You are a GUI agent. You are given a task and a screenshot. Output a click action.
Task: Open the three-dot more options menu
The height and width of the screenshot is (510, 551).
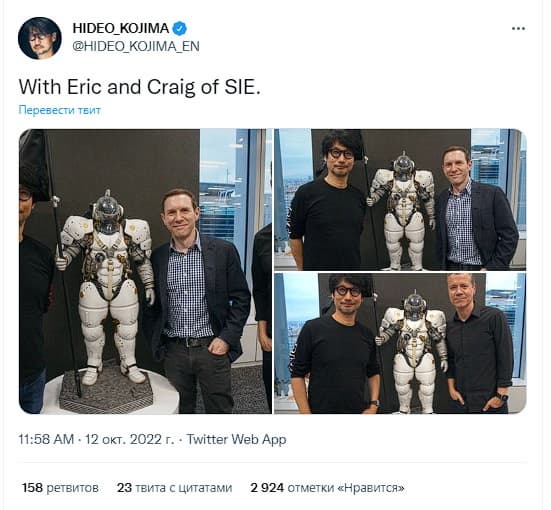point(518,29)
